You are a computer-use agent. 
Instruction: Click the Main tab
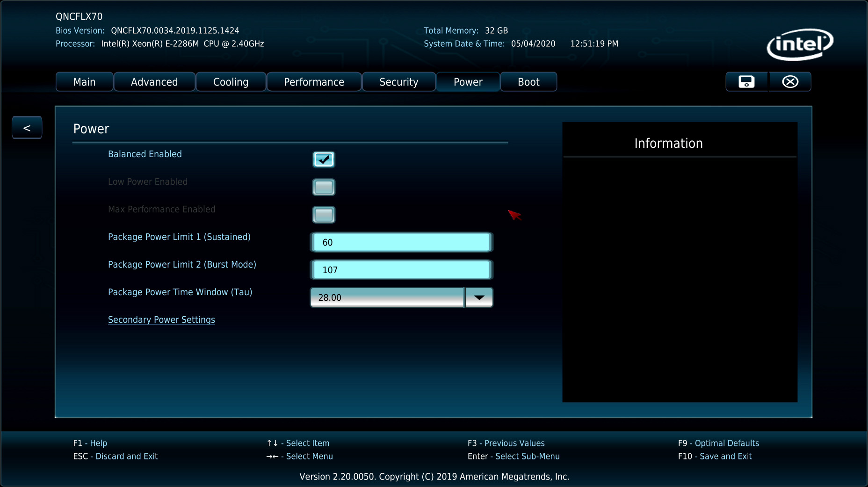[84, 82]
